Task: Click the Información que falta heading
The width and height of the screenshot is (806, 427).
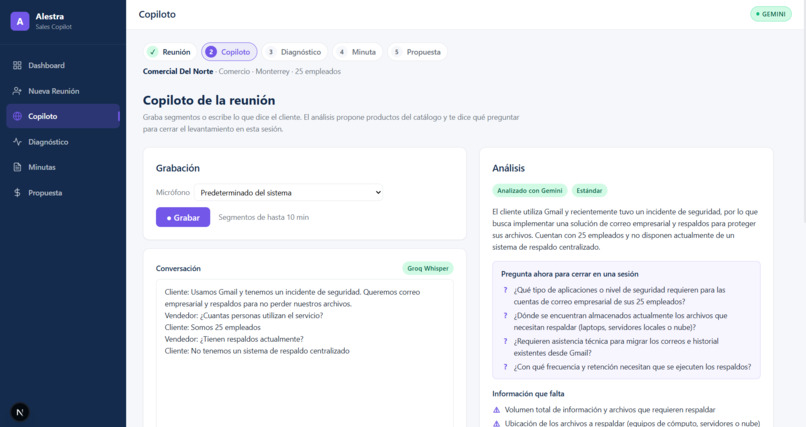Action: click(528, 394)
